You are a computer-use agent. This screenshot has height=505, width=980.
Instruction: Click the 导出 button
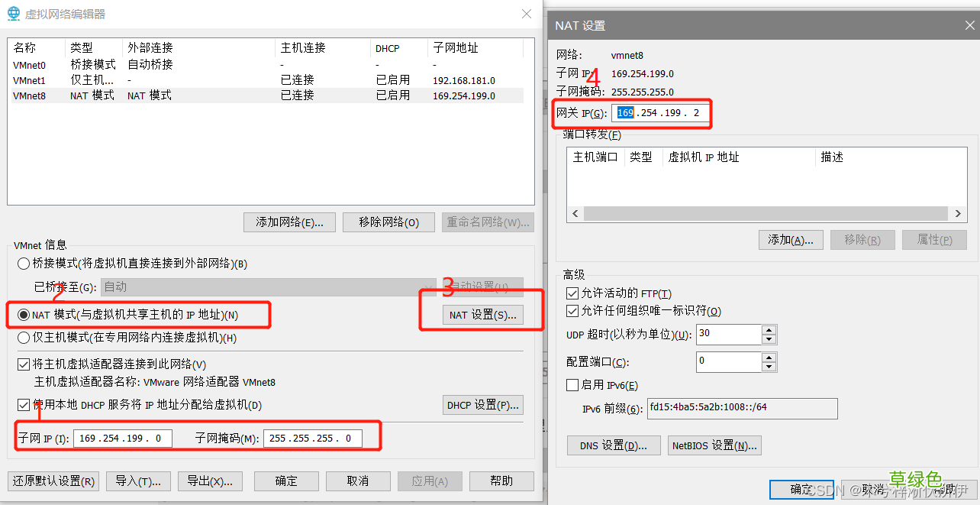(210, 481)
